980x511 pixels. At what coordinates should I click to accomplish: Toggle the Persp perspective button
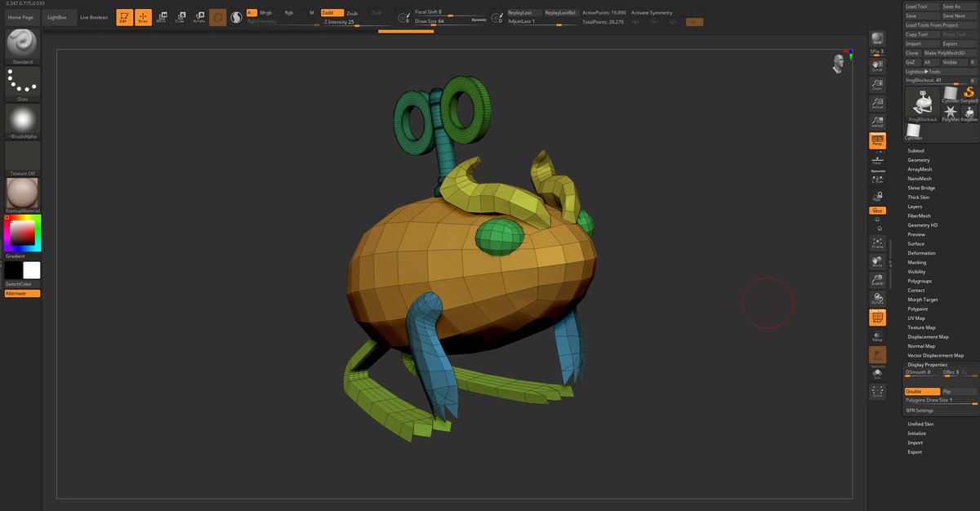[x=877, y=140]
